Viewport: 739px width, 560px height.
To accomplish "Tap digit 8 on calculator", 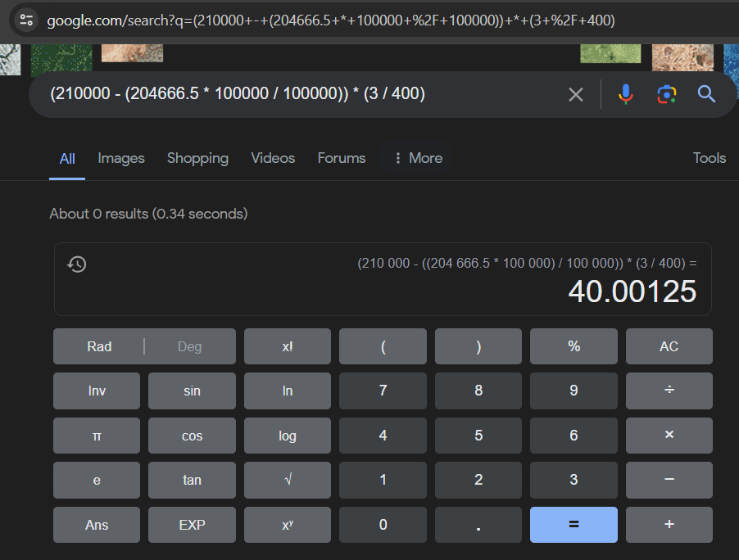I will pyautogui.click(x=478, y=391).
